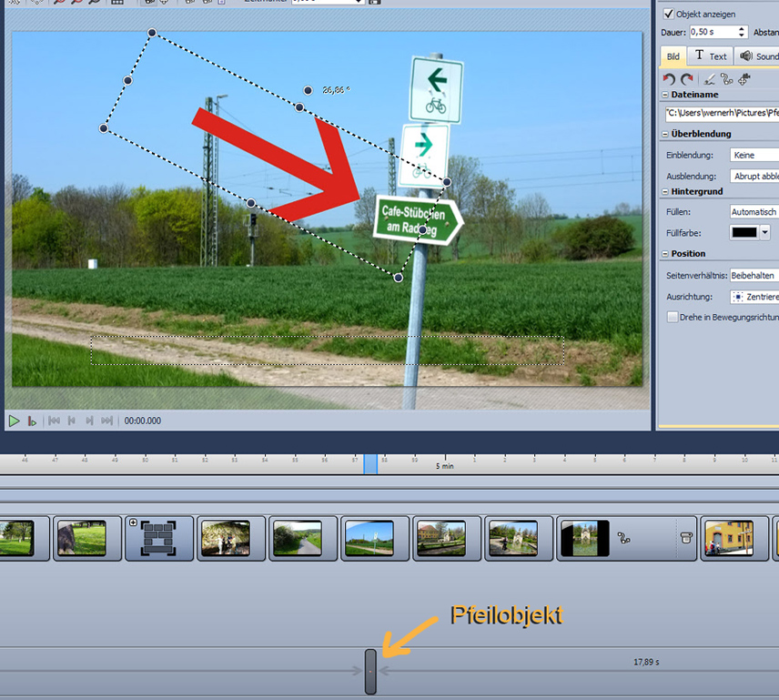Open the Einblendung dropdown
This screenshot has height=700, width=779.
tap(754, 156)
